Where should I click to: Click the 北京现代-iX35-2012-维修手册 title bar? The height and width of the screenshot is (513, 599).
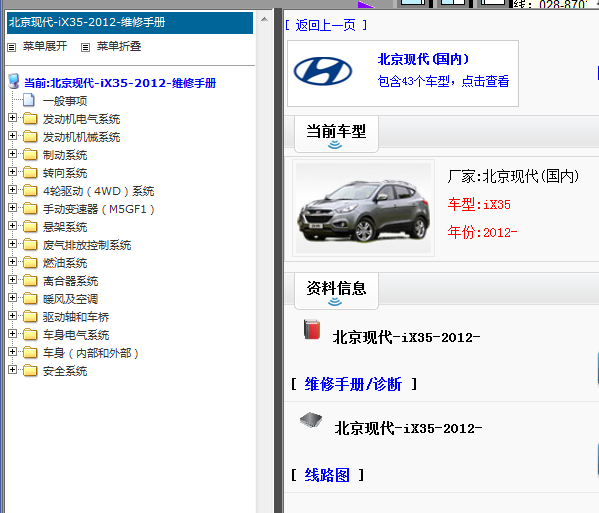pyautogui.click(x=130, y=23)
